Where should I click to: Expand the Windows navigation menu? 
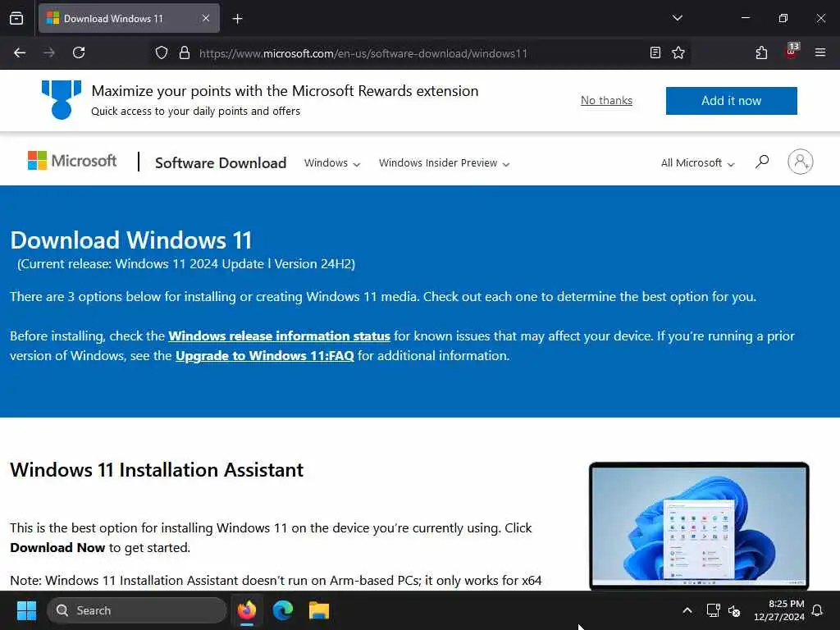pos(332,163)
